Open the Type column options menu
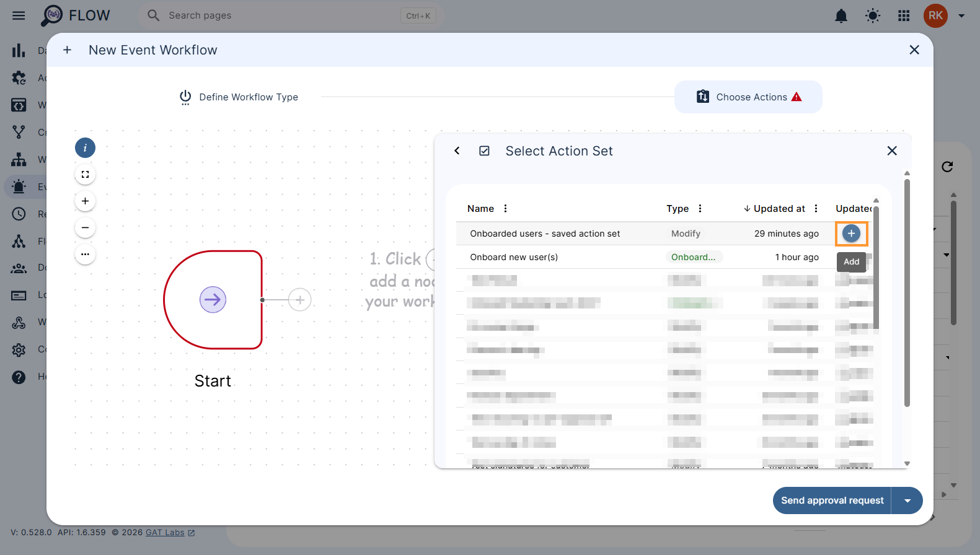 coord(700,209)
